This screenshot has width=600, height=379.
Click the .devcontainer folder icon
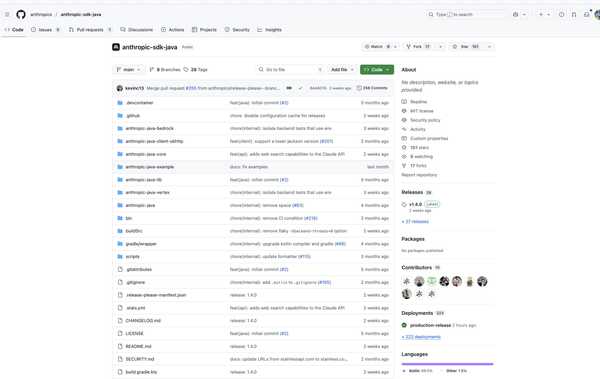[x=120, y=103]
